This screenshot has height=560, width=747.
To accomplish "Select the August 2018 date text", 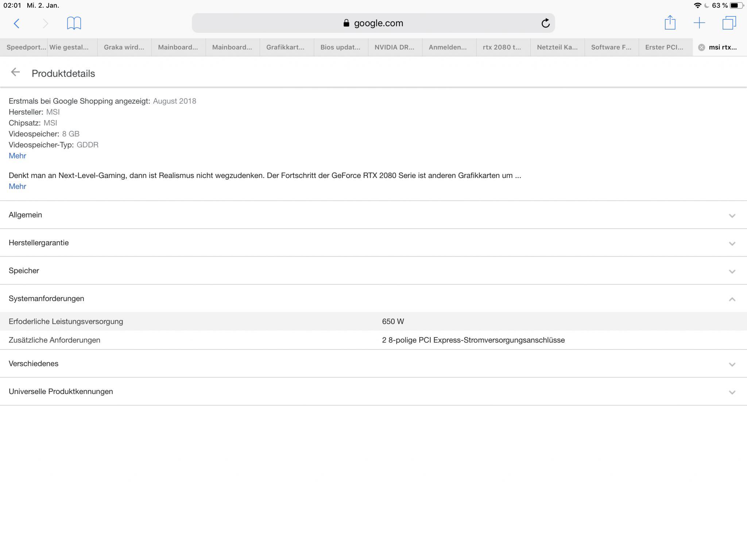I will click(x=174, y=101).
